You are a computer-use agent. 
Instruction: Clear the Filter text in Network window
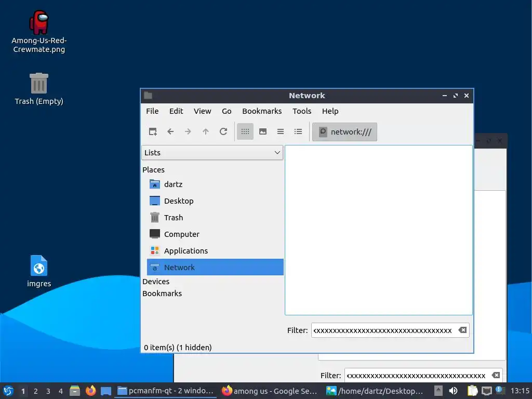(x=462, y=330)
